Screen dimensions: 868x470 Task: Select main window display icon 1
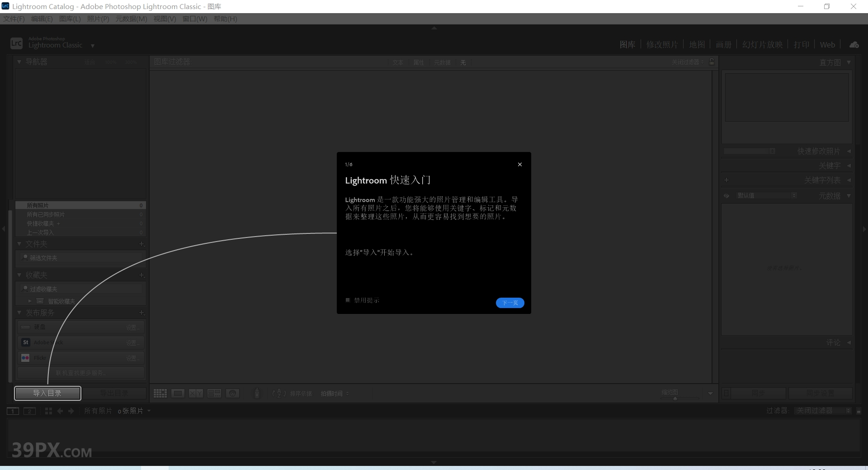point(13,411)
